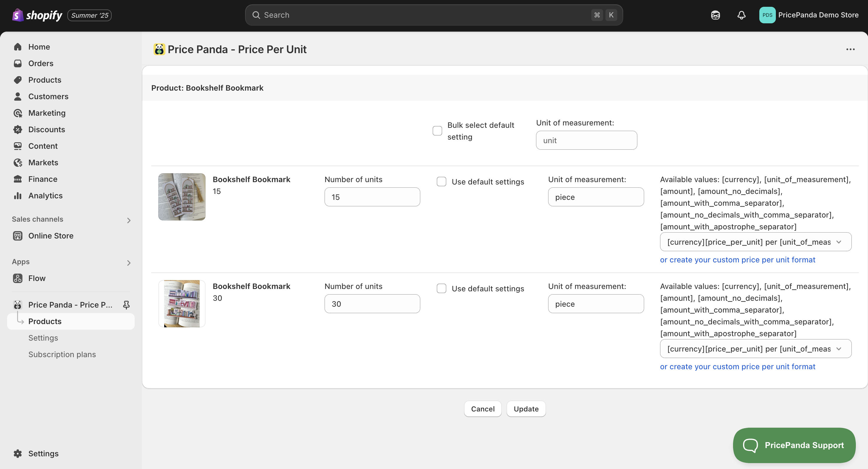Viewport: 868px width, 469px height.
Task: Check Use default settings for 30-unit variant
Action: pyautogui.click(x=442, y=288)
